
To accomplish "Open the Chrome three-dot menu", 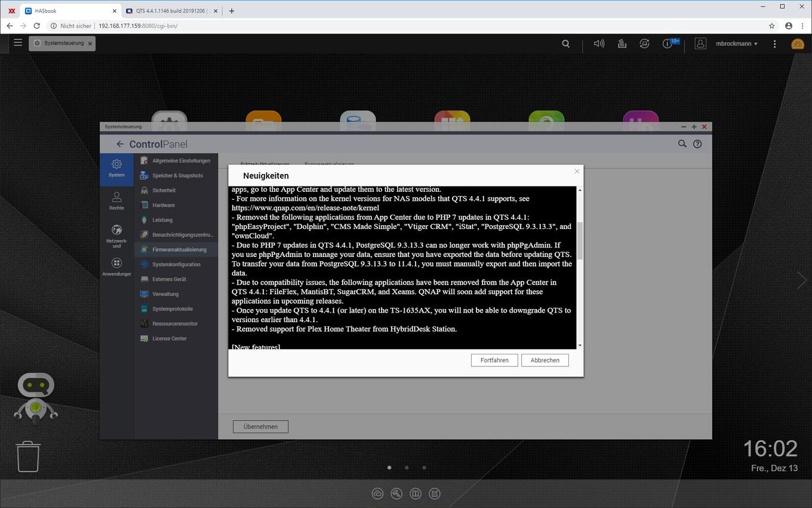I will point(804,26).
